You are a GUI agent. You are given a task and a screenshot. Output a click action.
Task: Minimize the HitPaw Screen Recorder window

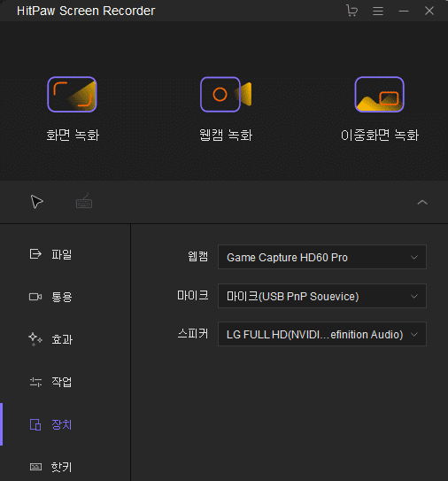point(404,11)
